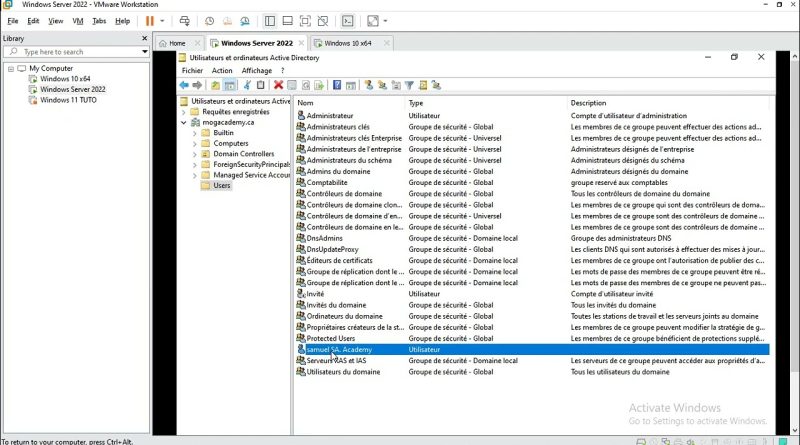The height and width of the screenshot is (445, 800).
Task: Create a new group in current container
Action: pyautogui.click(x=382, y=85)
